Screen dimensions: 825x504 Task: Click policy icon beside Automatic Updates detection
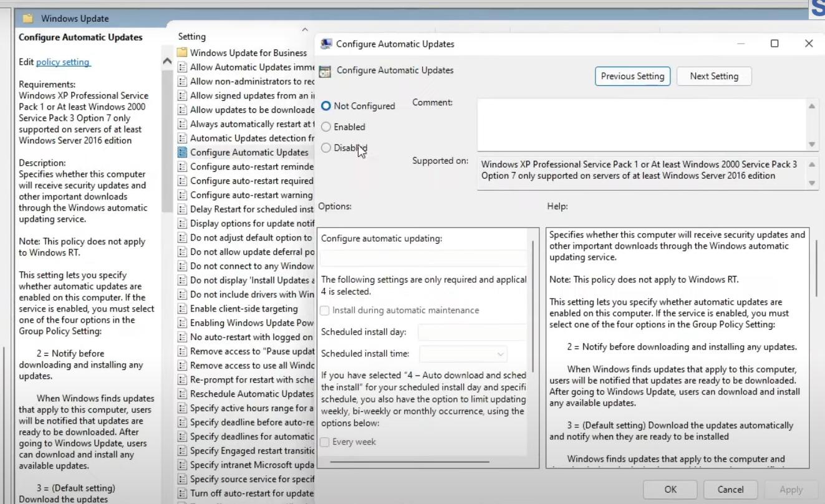point(182,138)
